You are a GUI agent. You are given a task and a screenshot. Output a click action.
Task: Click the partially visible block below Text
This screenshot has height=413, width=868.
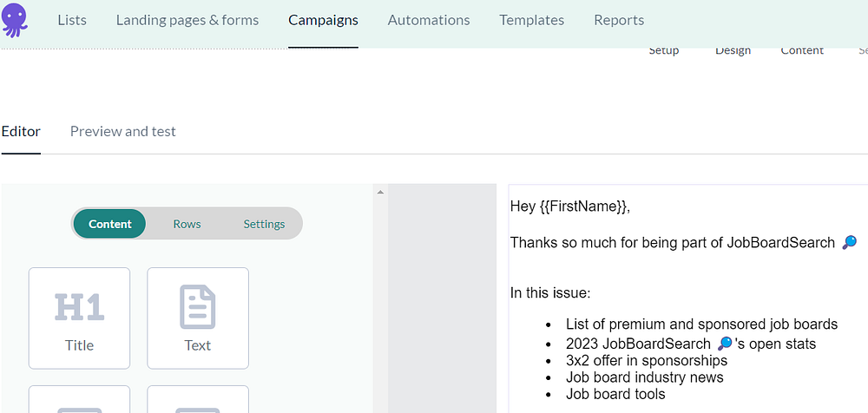[198, 400]
